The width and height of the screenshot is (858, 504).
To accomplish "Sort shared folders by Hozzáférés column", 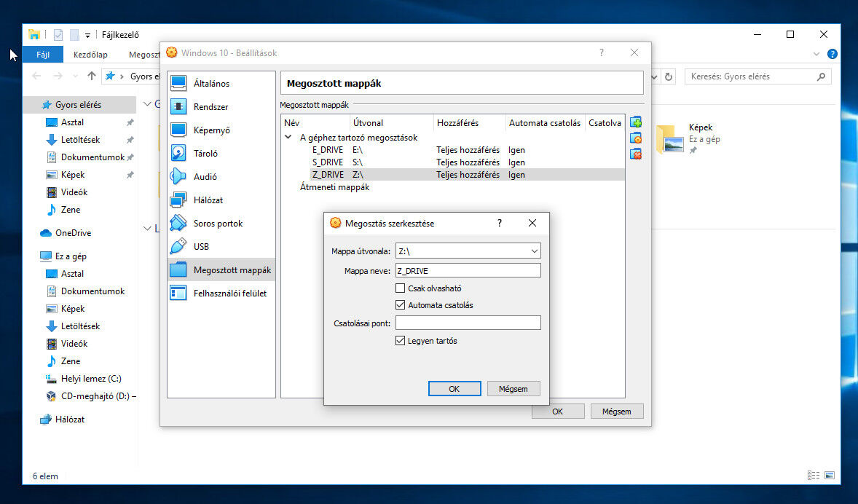I will 470,122.
